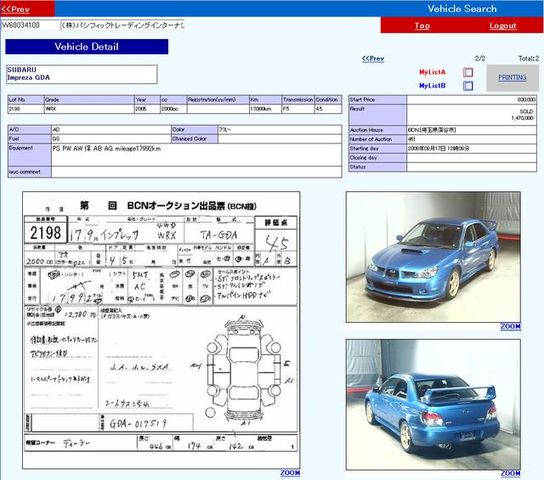544x480 pixels.
Task: Click the 2/2 page indicator
Action: pyautogui.click(x=480, y=59)
